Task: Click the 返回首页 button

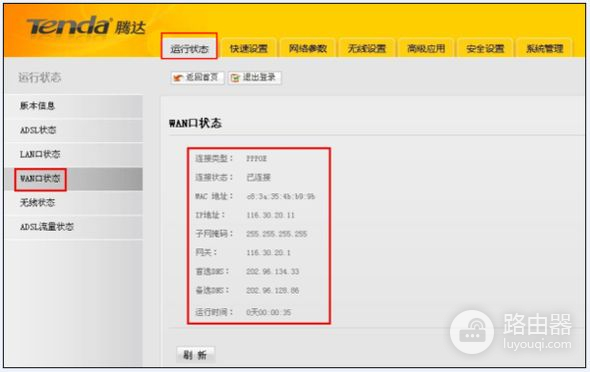Action: coord(197,78)
